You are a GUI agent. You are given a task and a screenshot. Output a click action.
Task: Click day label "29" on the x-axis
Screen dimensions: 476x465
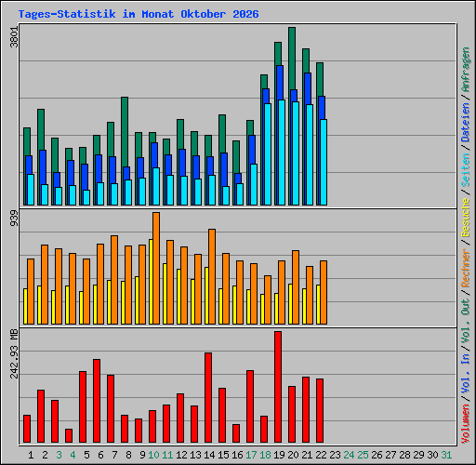(x=418, y=455)
